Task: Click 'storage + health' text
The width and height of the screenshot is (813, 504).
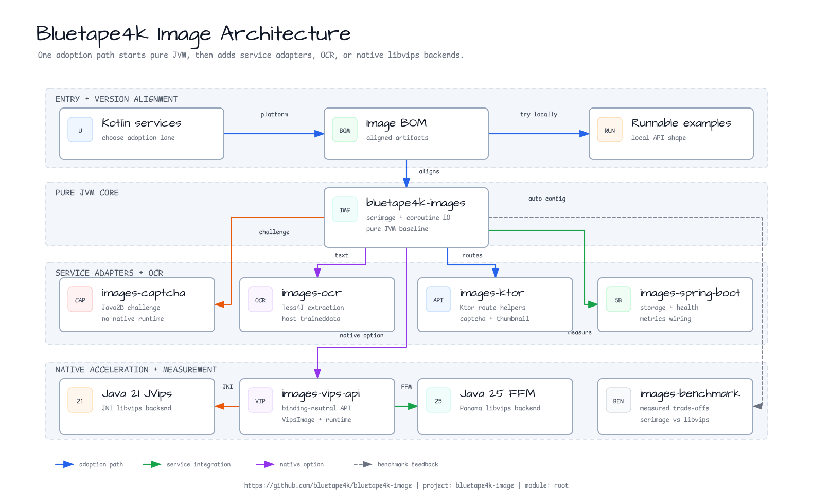Action: click(669, 308)
